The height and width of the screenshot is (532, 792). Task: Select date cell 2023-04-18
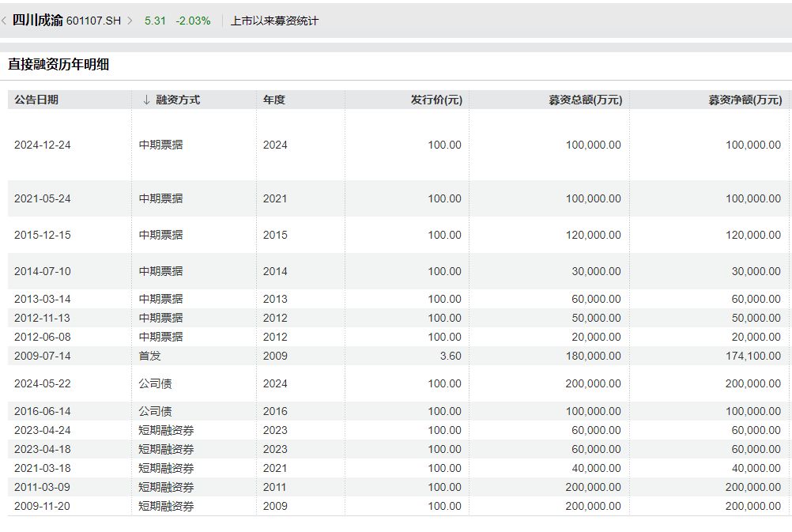tap(43, 449)
